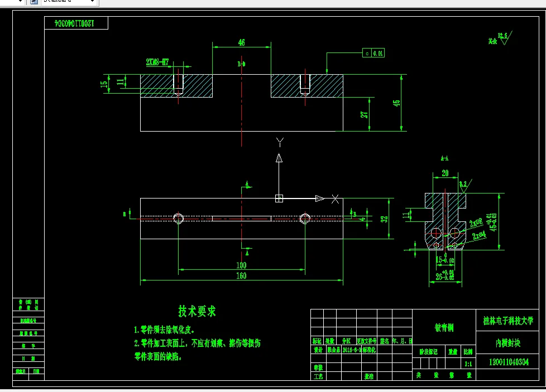Select the 26 toleranced dimension text
Viewport: 546px width, 392px height.
click(444, 275)
